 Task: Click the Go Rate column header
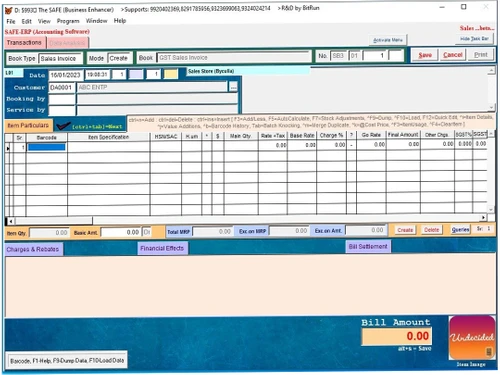pyautogui.click(x=371, y=135)
